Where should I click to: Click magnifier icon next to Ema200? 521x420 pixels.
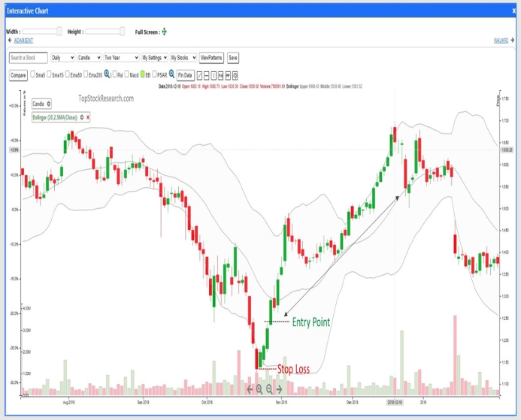point(107,74)
